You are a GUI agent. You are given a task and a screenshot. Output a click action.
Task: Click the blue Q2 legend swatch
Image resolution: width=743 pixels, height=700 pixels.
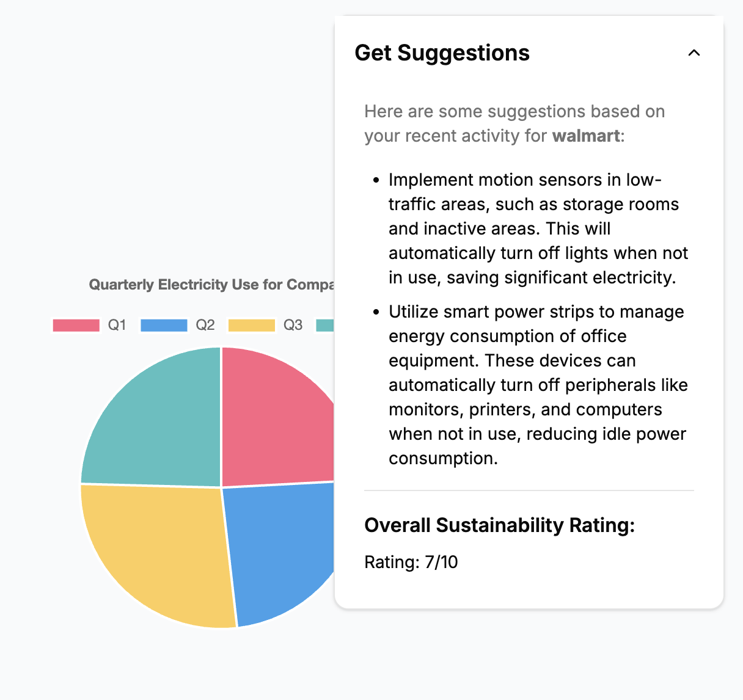click(164, 325)
